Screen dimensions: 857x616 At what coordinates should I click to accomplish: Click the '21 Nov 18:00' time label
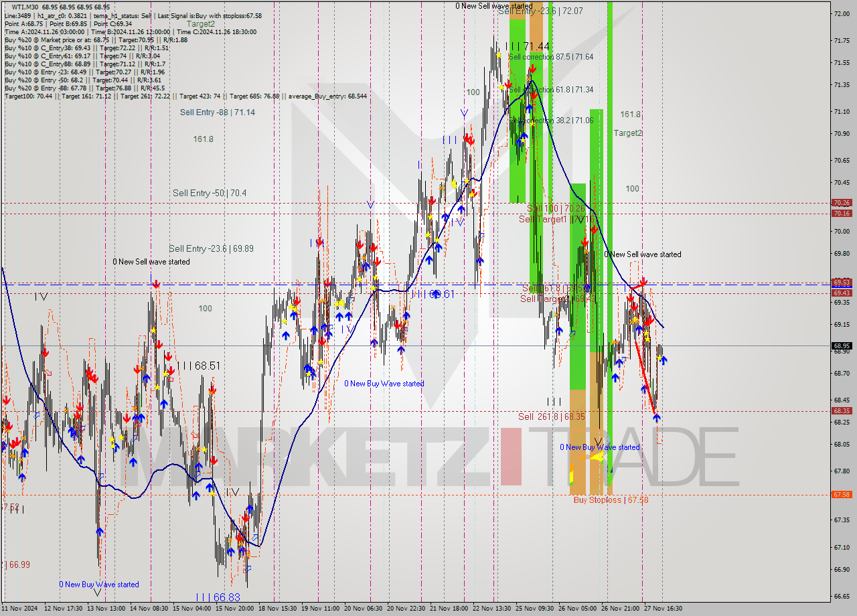coord(449,609)
